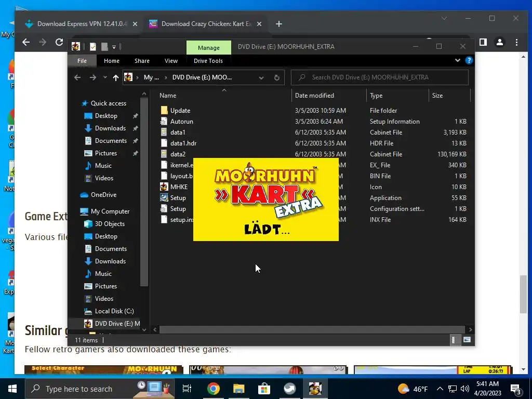Open the Drive Tools tab

208,61
